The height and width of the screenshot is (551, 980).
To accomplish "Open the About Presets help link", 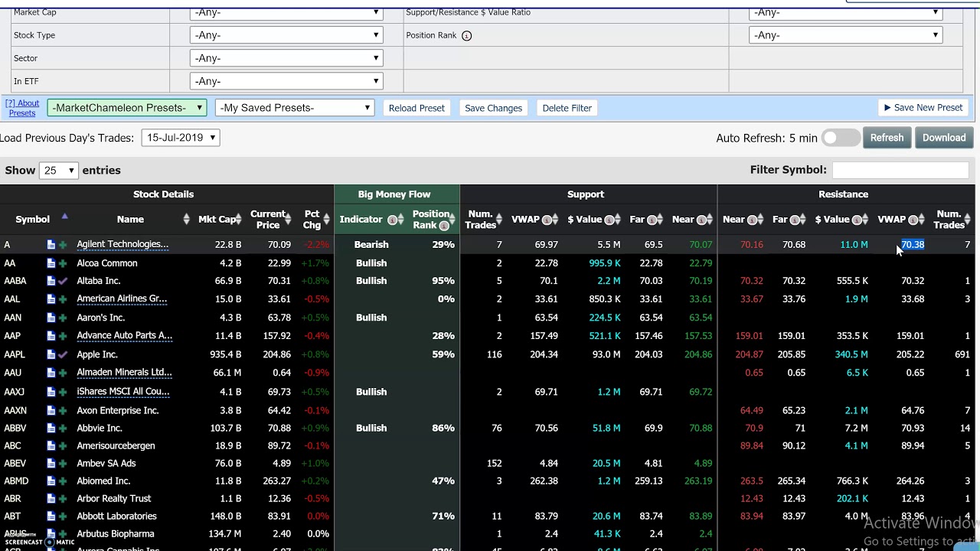I will (x=22, y=108).
